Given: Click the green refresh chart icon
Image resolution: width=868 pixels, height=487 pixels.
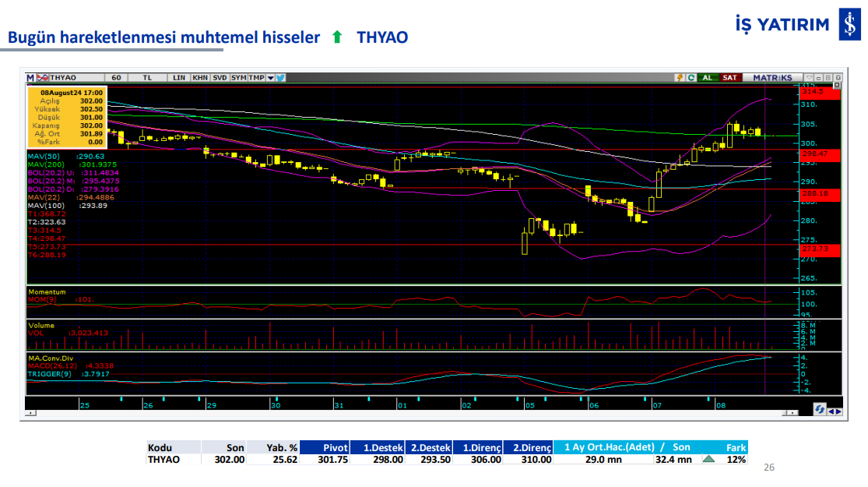Looking at the screenshot, I should point(691,78).
